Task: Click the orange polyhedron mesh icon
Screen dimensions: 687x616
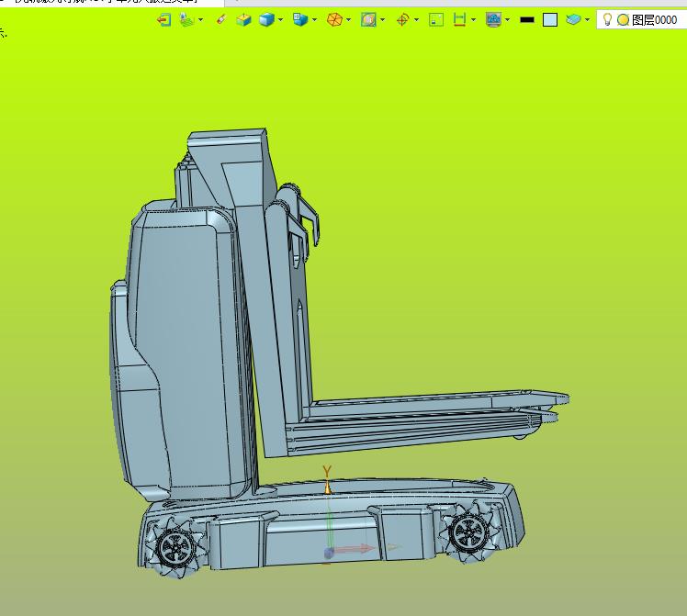Action: click(334, 19)
